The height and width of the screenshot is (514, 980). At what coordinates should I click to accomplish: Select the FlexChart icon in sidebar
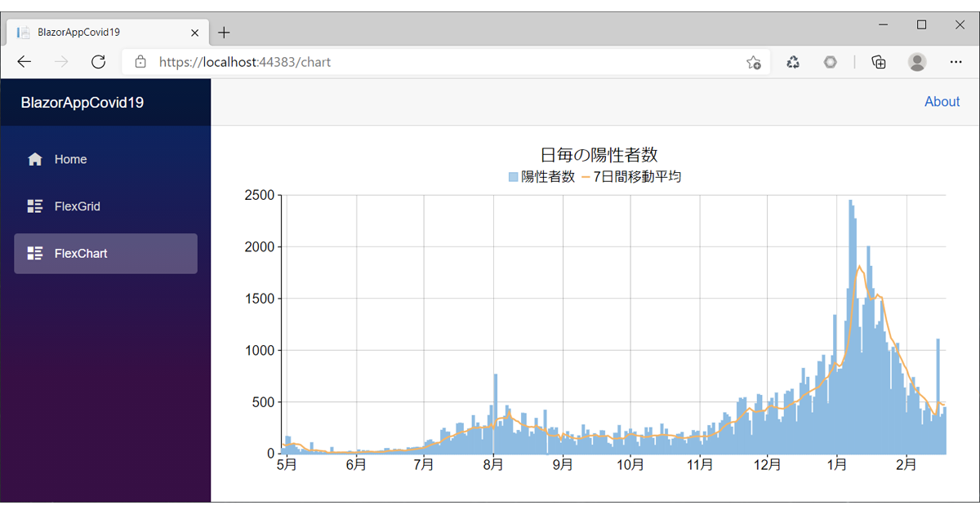click(x=33, y=253)
